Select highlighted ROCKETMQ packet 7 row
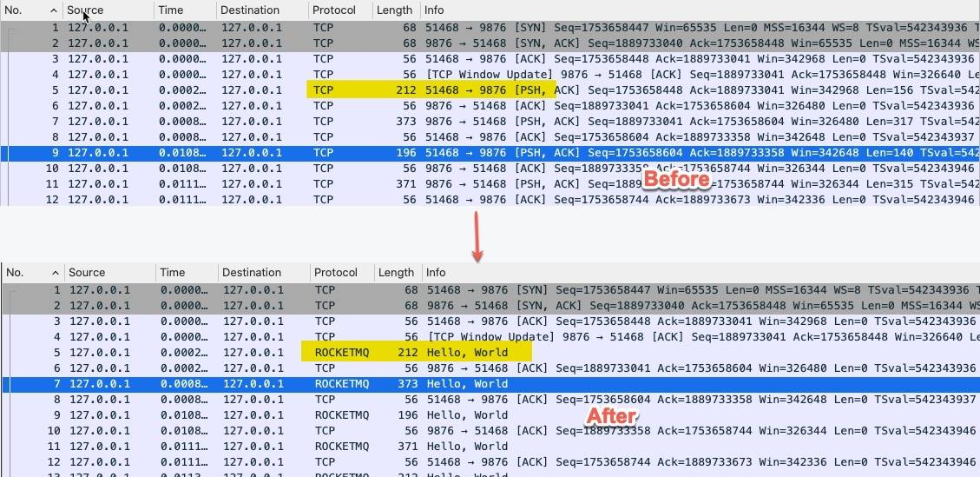Screen dimensions: 980x477 pos(490,384)
